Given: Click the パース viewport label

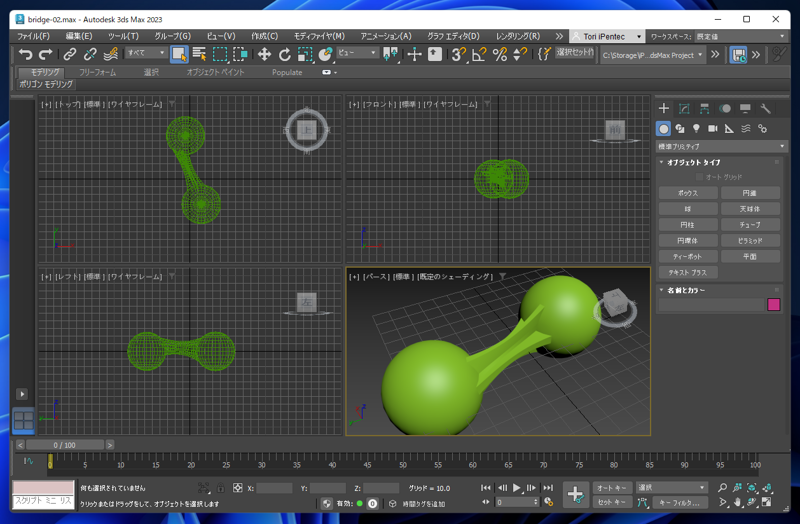Looking at the screenshot, I should pos(375,277).
